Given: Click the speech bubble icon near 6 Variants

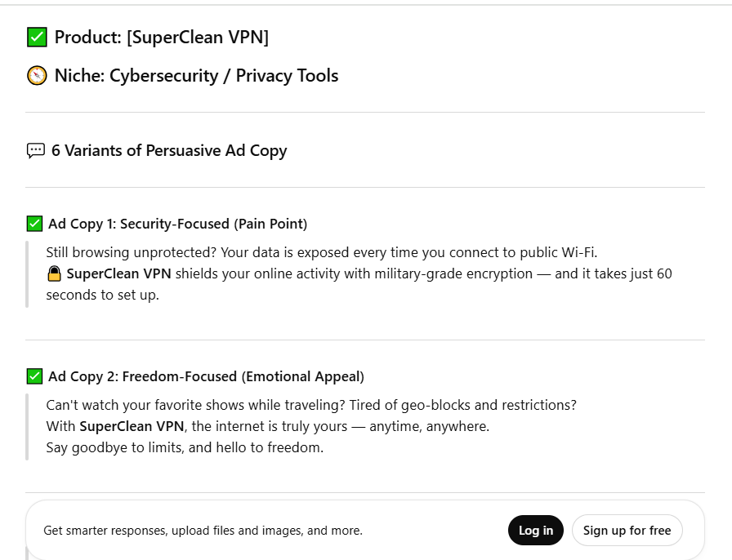Looking at the screenshot, I should click(x=36, y=151).
